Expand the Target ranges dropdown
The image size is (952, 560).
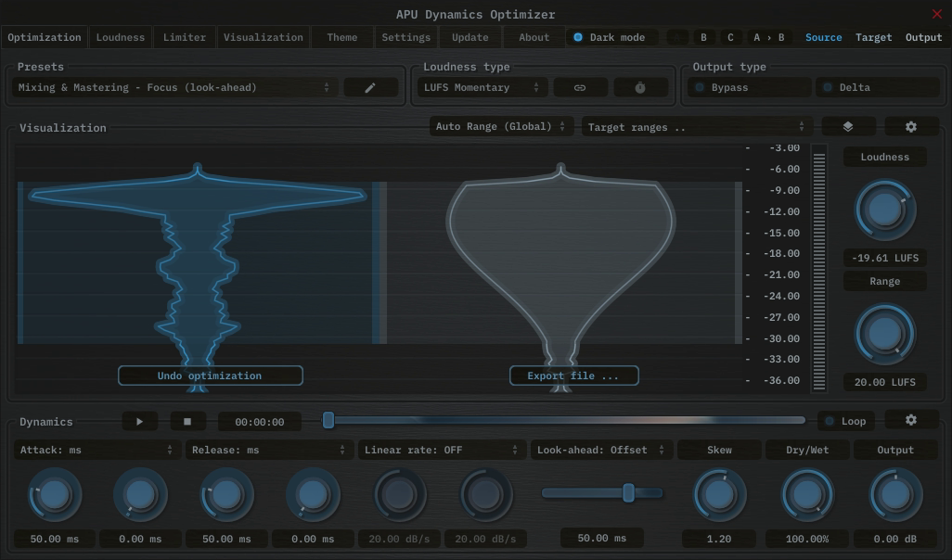tap(694, 127)
